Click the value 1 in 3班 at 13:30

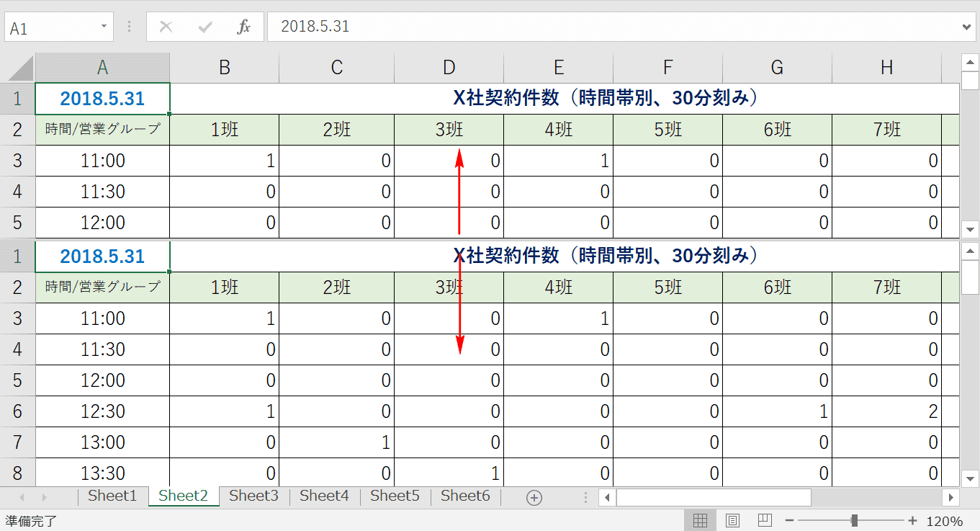(x=449, y=473)
